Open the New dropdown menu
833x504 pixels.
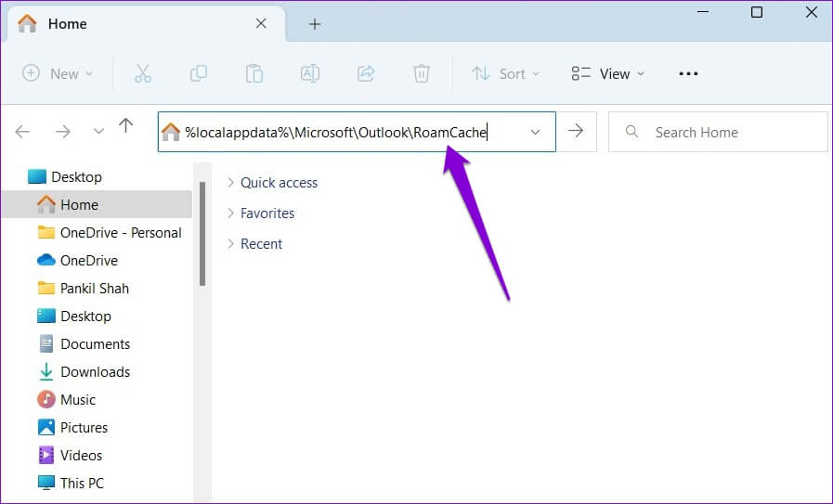point(58,73)
